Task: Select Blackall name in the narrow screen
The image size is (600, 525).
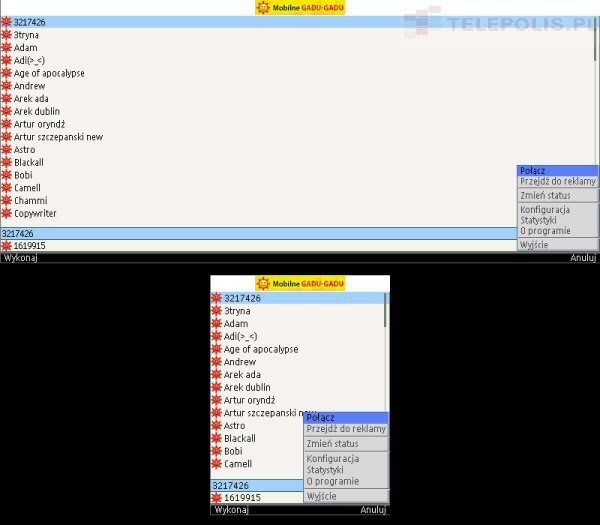Action: pos(240,438)
